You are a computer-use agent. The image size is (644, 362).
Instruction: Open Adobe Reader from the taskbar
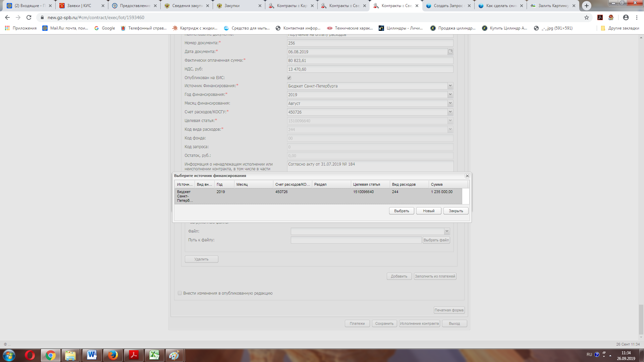[x=134, y=355]
